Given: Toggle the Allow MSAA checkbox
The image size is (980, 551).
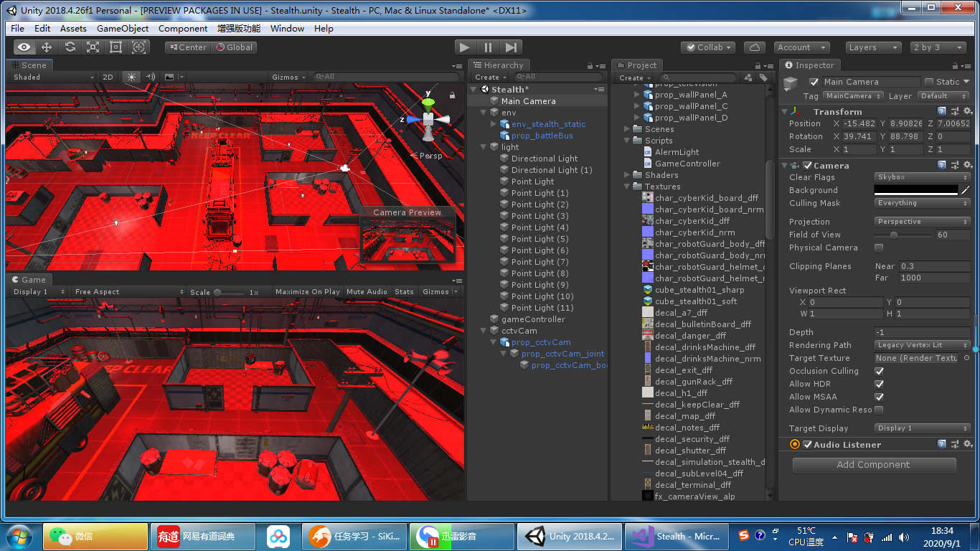Looking at the screenshot, I should [x=879, y=397].
